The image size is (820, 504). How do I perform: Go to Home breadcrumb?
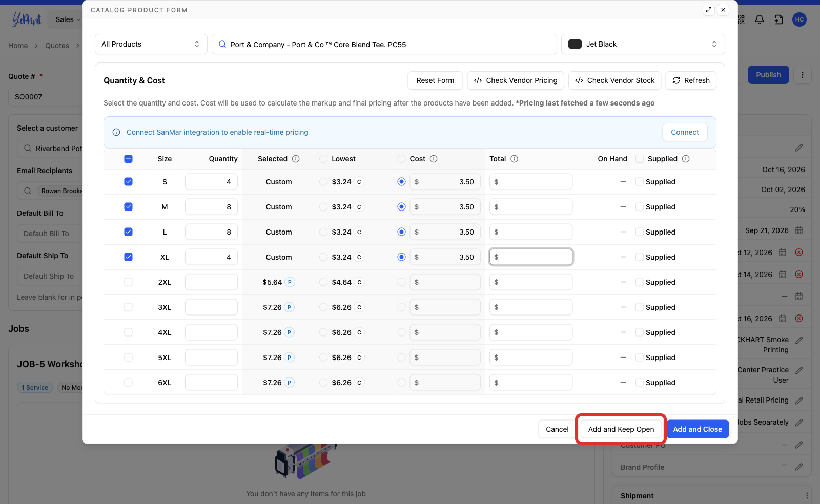[x=18, y=46]
